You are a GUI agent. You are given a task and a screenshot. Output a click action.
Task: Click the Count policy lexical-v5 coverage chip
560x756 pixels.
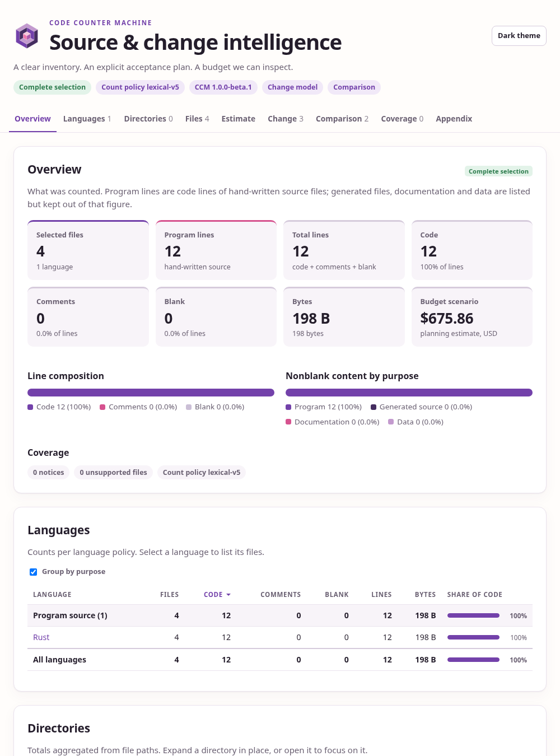[x=202, y=473]
